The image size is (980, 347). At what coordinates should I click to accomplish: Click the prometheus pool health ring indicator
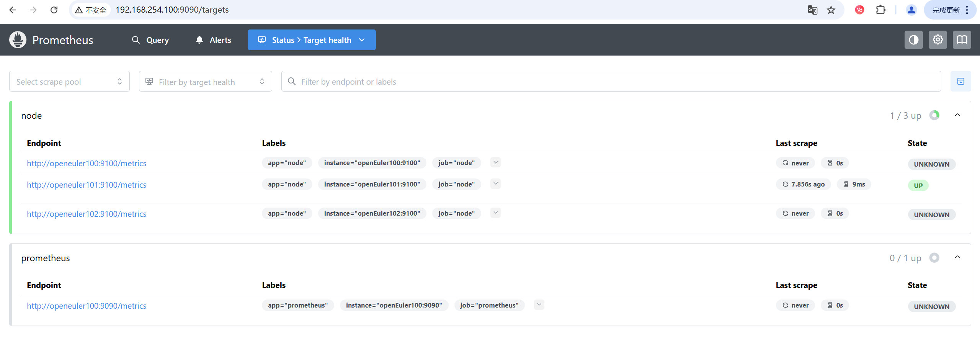coord(934,258)
